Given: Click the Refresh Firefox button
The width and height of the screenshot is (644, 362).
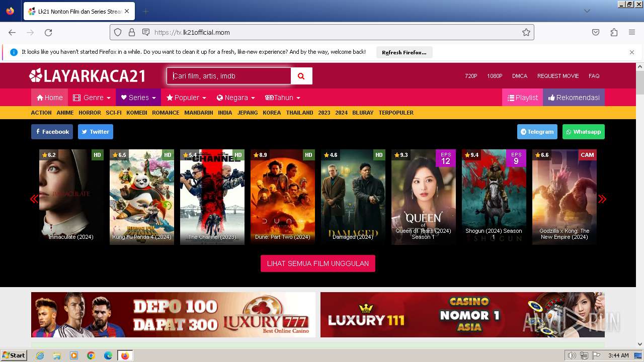Looking at the screenshot, I should click(404, 52).
